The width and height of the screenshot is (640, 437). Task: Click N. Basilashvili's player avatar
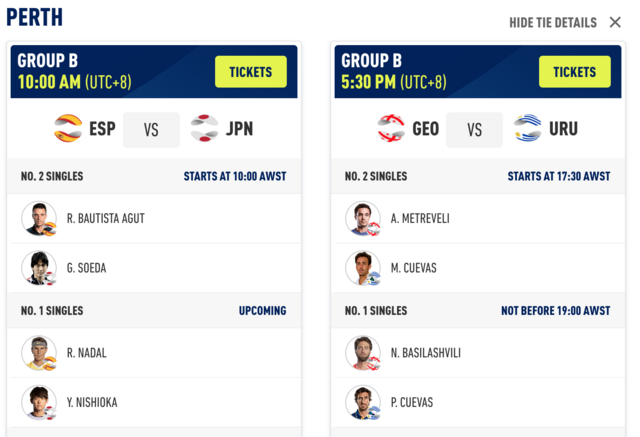click(x=363, y=353)
